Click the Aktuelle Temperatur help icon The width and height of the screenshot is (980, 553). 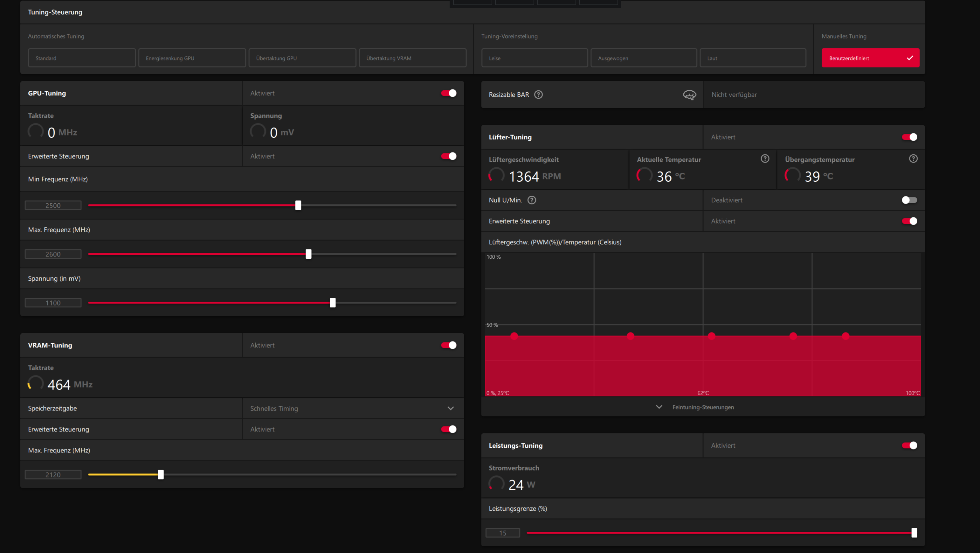coord(765,159)
